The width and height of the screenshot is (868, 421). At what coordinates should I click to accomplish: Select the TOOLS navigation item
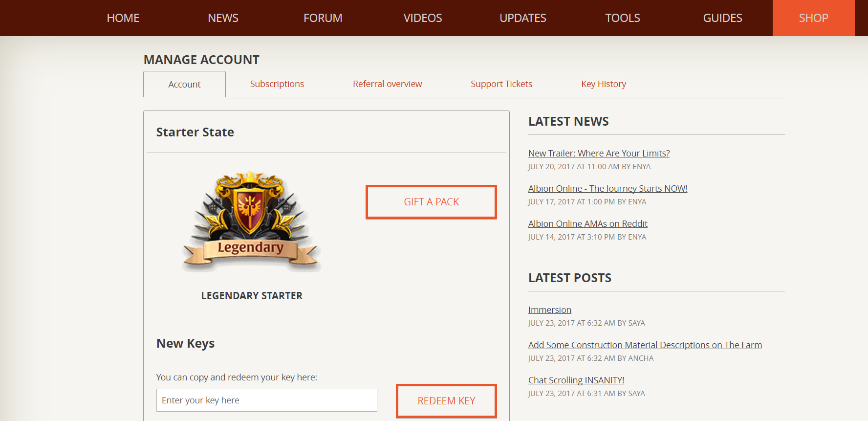point(623,18)
